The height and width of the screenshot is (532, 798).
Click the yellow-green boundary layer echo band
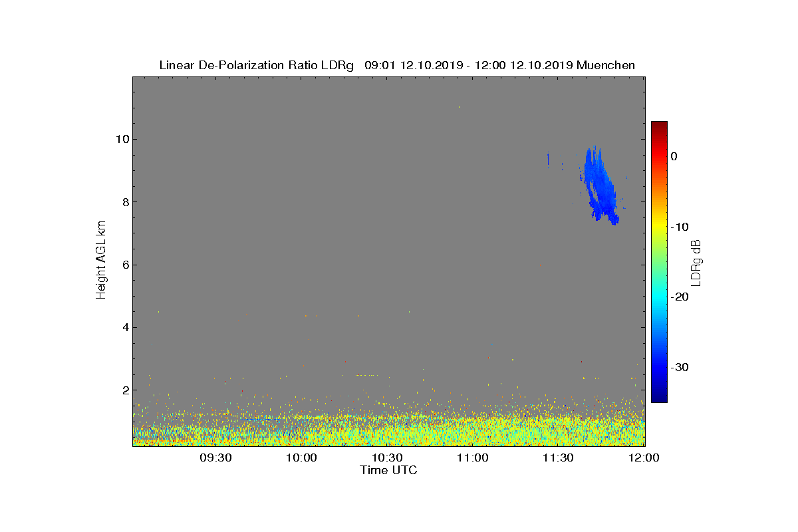(389, 429)
